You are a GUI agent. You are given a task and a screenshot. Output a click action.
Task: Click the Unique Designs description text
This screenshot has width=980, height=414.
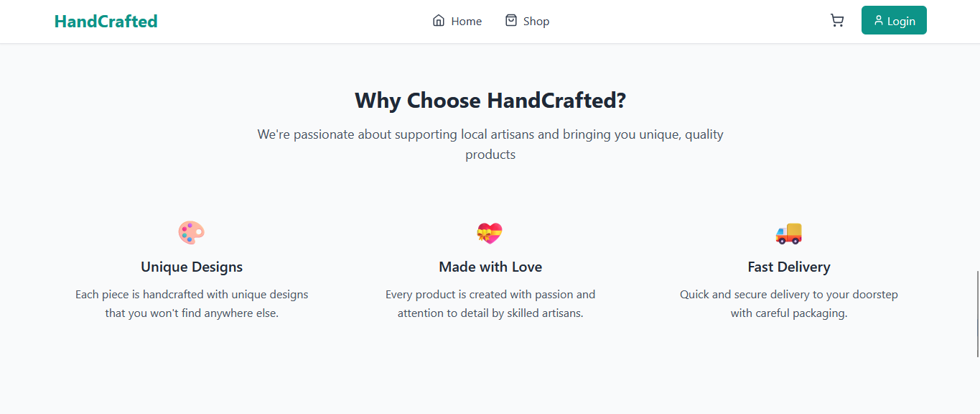click(x=191, y=303)
